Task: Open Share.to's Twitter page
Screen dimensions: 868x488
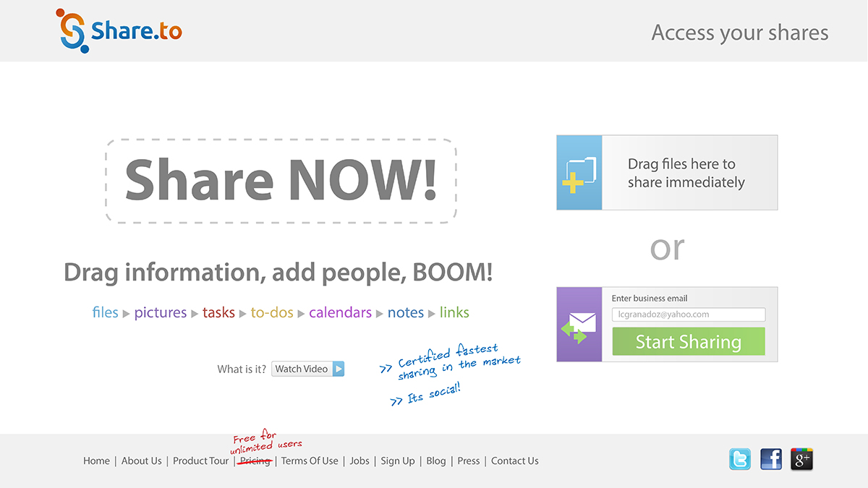Action: click(x=739, y=459)
